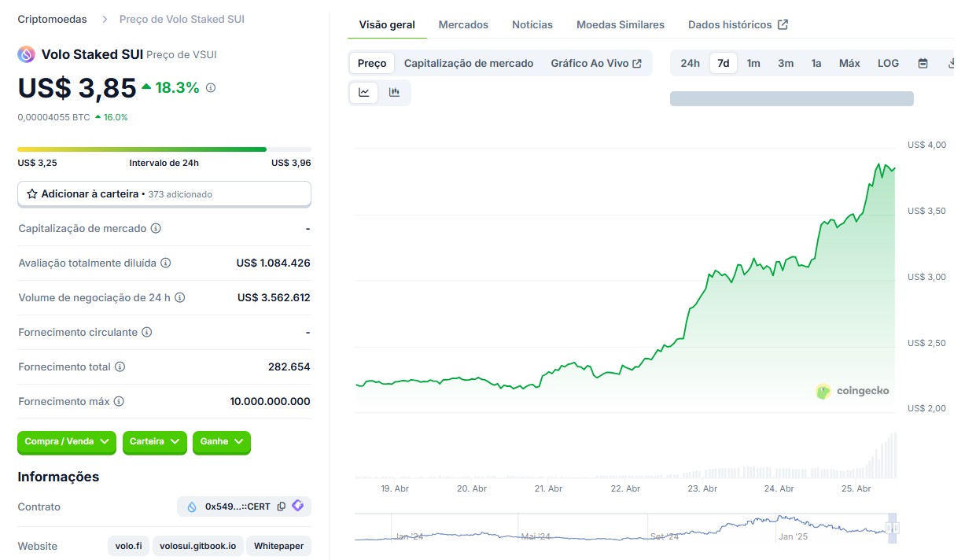This screenshot has height=560, width=965.
Task: Select the Máx time range
Action: (849, 63)
